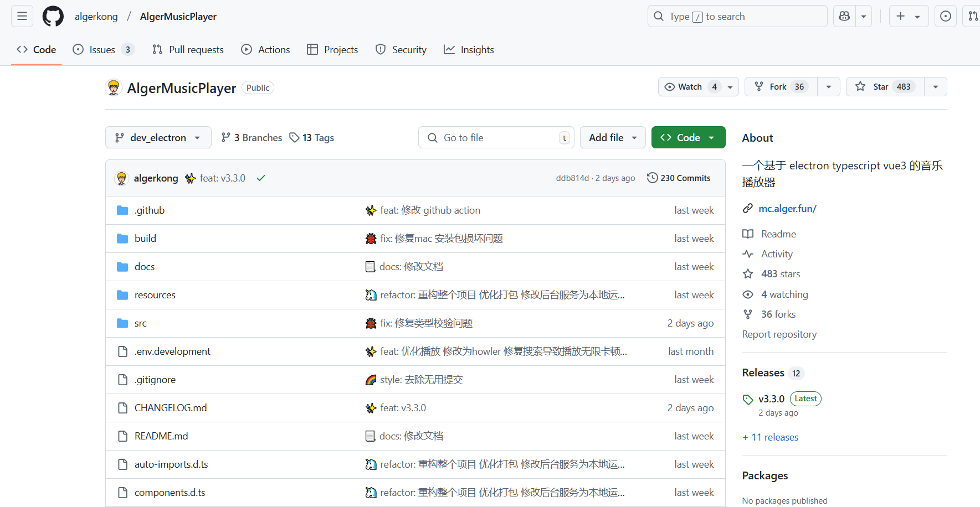Open commit message 'fix: 修复类型校验问题'
The height and width of the screenshot is (507, 980).
pyautogui.click(x=426, y=323)
